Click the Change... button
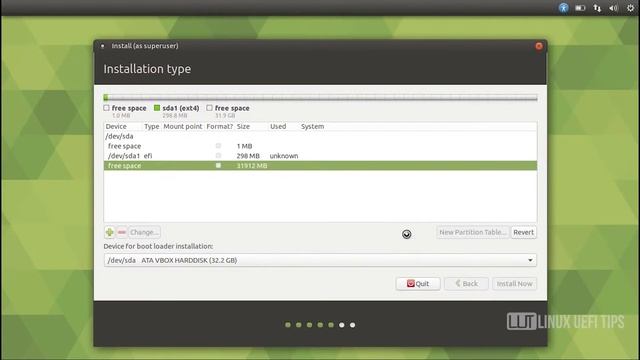The image size is (640, 360). pyautogui.click(x=144, y=232)
